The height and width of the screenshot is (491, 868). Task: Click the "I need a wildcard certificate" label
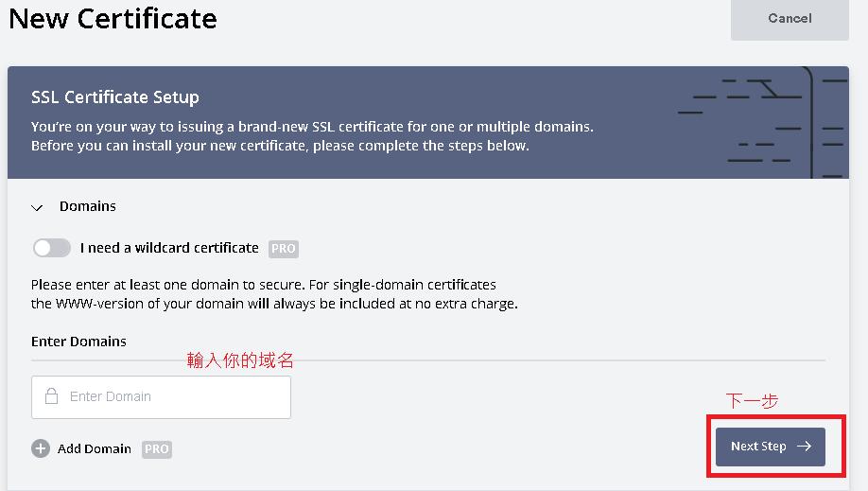(169, 248)
